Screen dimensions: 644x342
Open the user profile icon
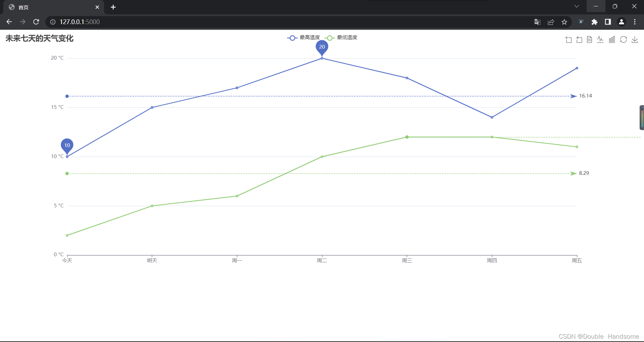pos(622,22)
